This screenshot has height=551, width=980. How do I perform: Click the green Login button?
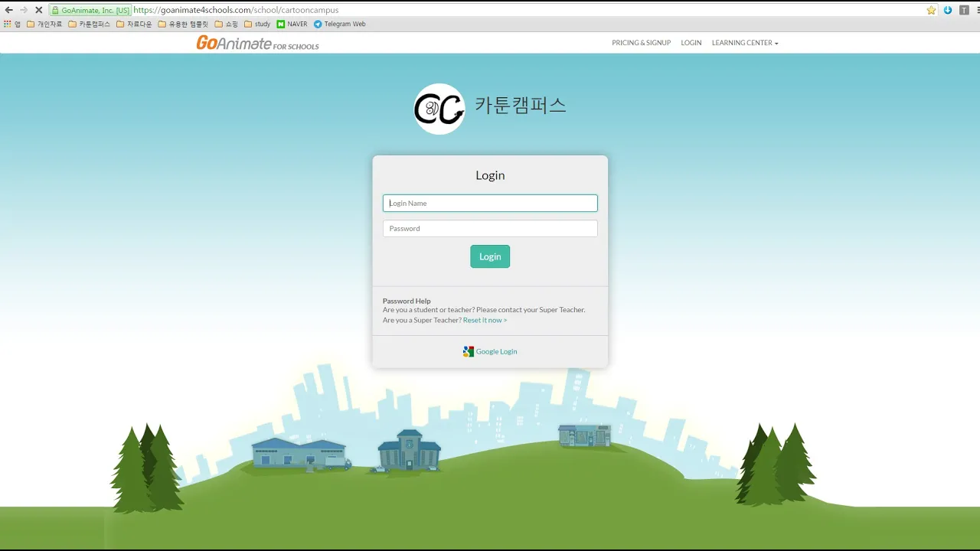[490, 256]
